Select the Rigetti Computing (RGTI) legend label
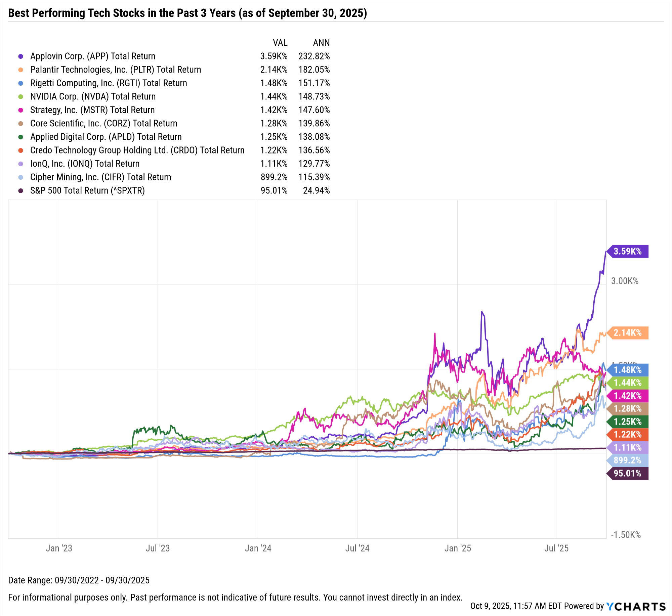Screen dimensions: 672x616 pyautogui.click(x=109, y=83)
